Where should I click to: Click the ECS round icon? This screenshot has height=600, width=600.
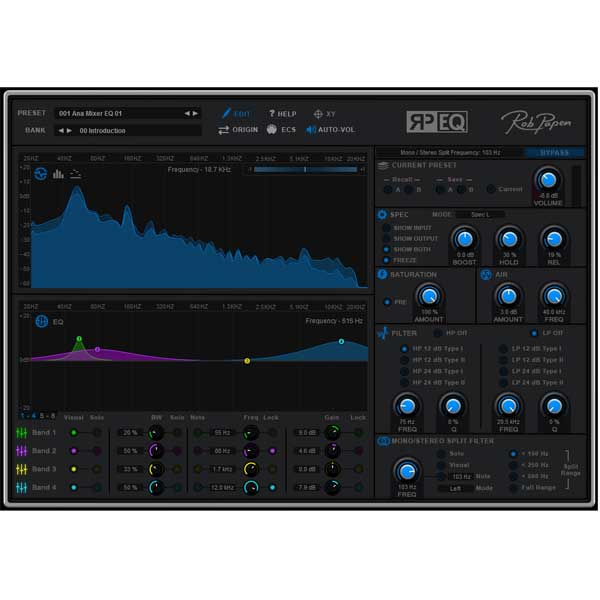pyautogui.click(x=272, y=130)
